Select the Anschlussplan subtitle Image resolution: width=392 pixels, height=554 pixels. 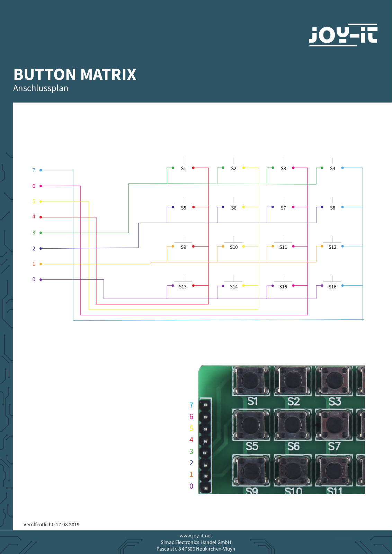[41, 88]
